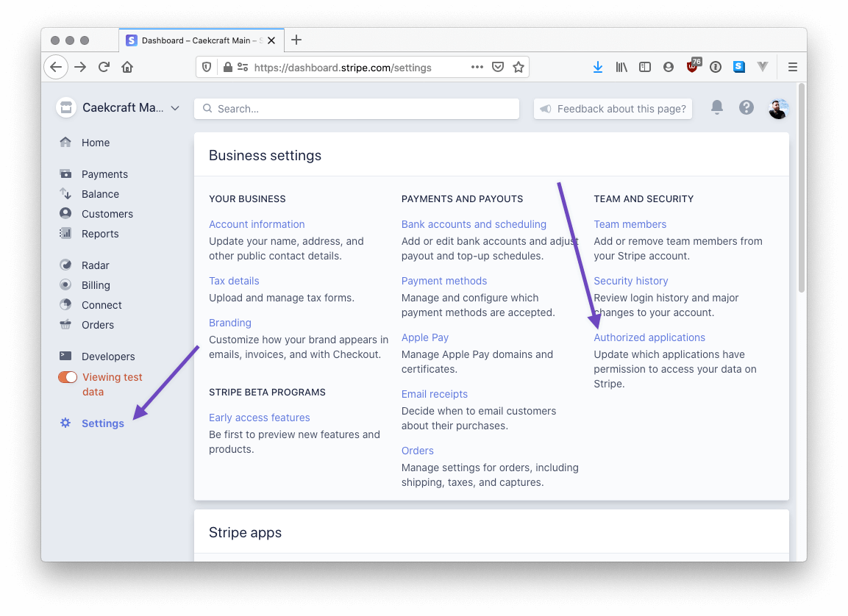Open Orders using the basket icon

(67, 324)
